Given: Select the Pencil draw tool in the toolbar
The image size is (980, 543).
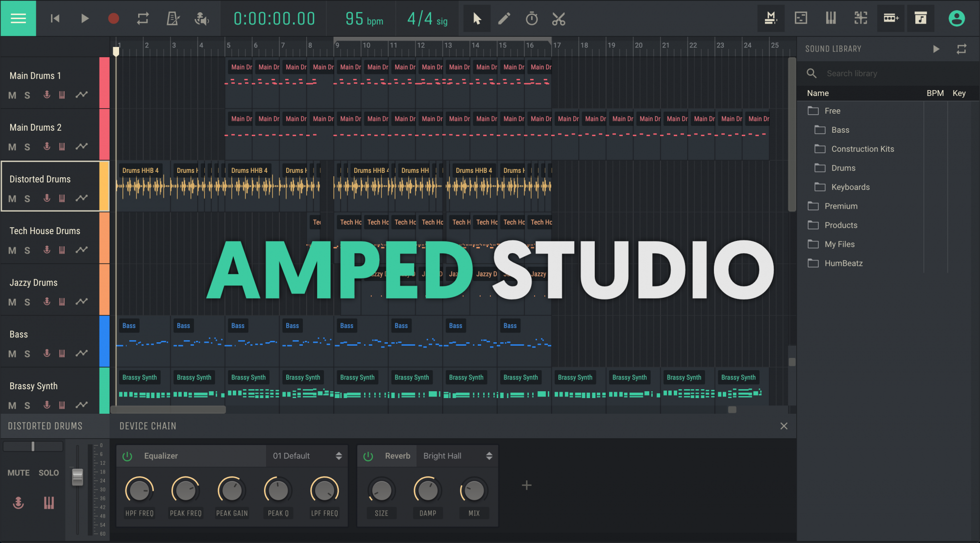Looking at the screenshot, I should (504, 18).
